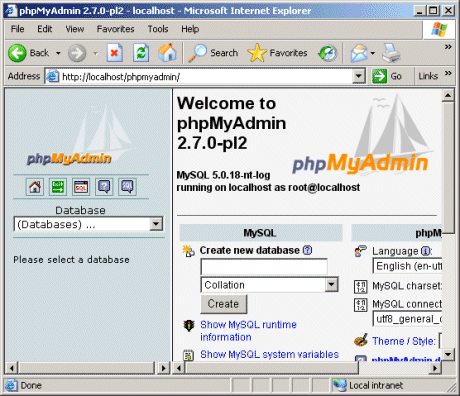Click the Go button
Viewport: 460px width, 396px height.
coord(387,76)
